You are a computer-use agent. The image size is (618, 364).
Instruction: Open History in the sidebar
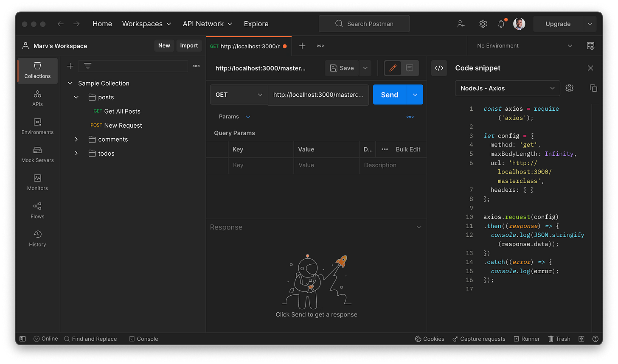(x=37, y=238)
